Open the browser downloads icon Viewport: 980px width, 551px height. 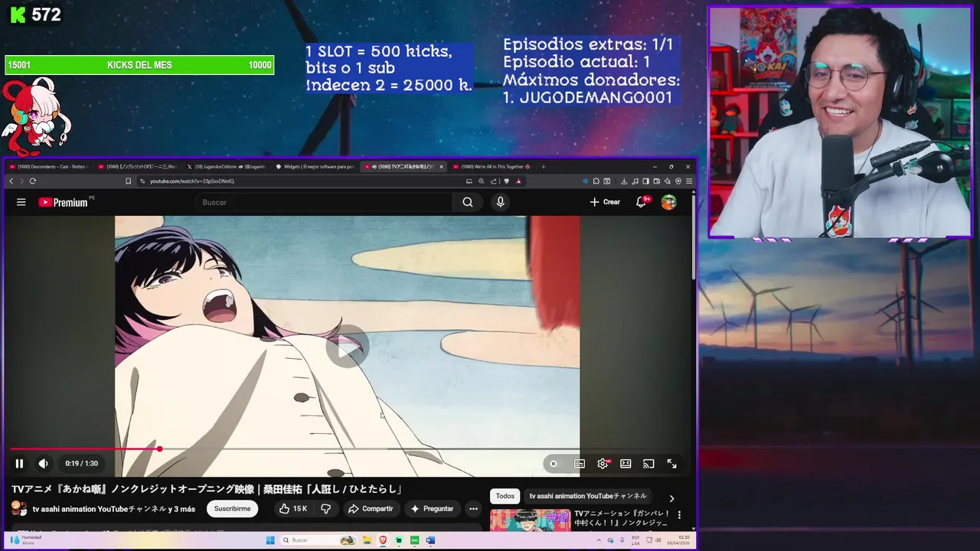click(624, 181)
